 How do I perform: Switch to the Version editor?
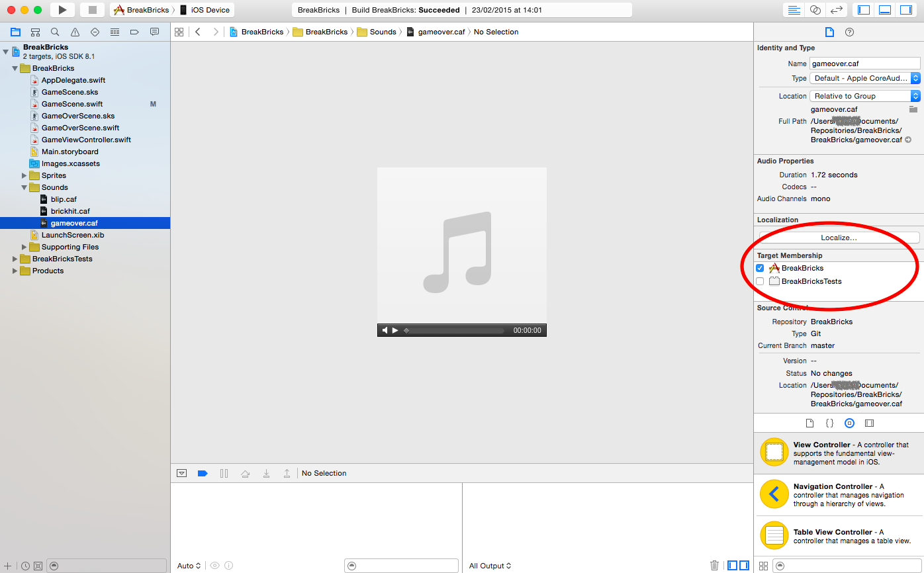pyautogui.click(x=837, y=10)
